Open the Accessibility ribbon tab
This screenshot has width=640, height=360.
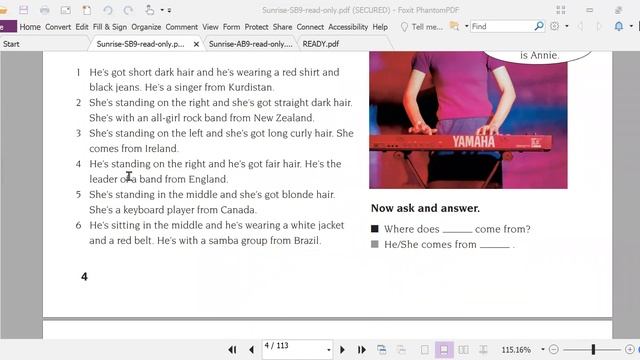348,27
